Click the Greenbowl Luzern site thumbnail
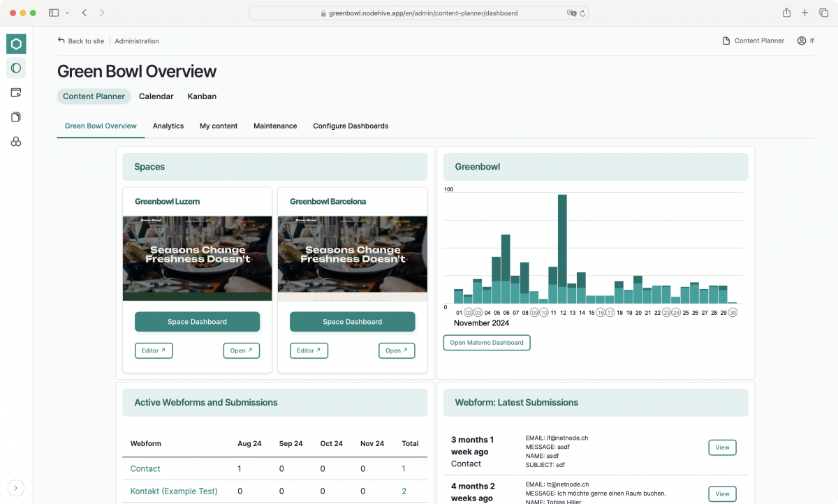Image resolution: width=838 pixels, height=504 pixels. (x=197, y=258)
